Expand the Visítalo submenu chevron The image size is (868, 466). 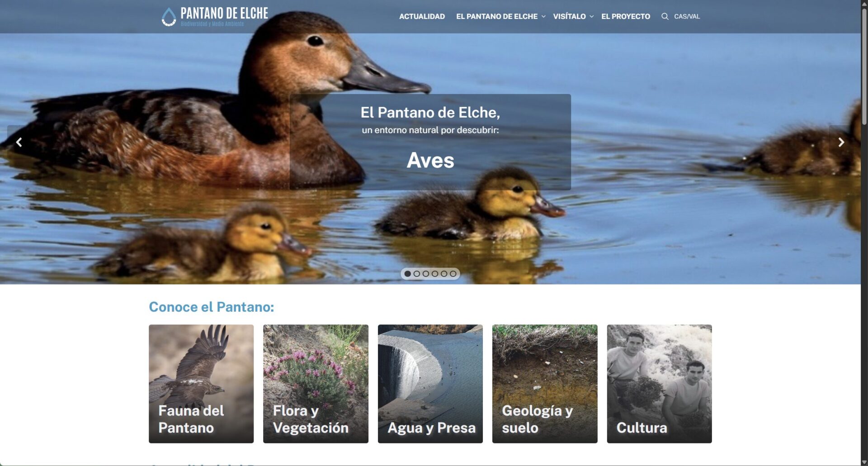click(x=591, y=16)
